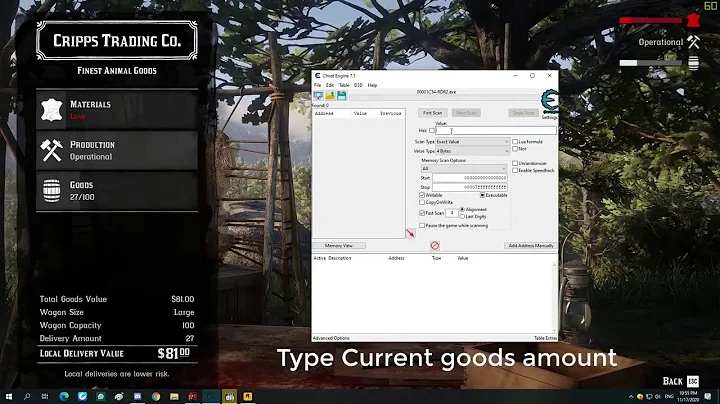
Task: Open File Explorer from taskbar
Action: coord(174,396)
